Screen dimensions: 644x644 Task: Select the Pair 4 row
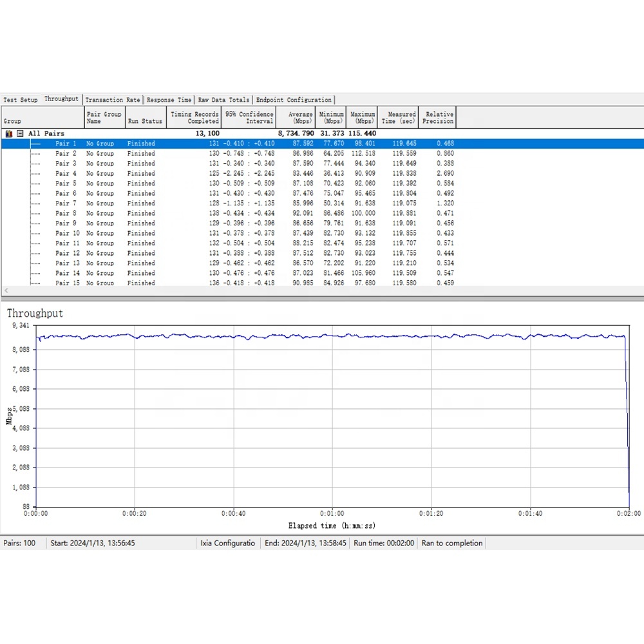[323, 173]
